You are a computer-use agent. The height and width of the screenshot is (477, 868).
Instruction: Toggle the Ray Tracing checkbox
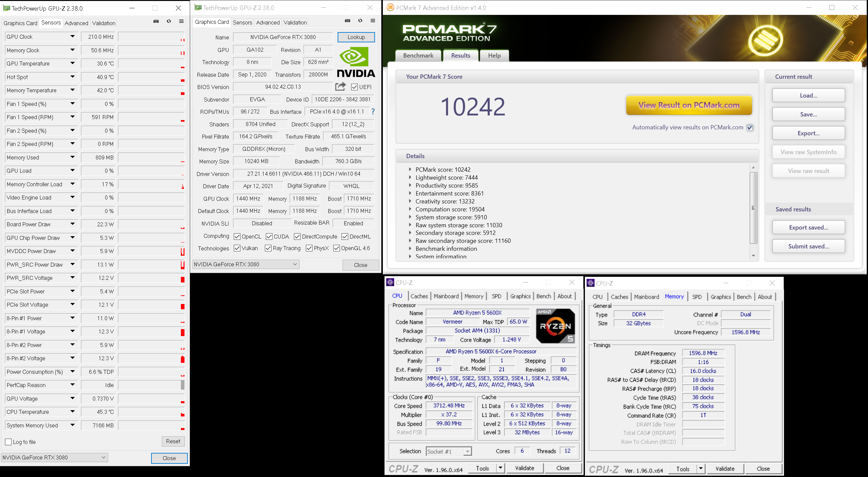(x=268, y=248)
